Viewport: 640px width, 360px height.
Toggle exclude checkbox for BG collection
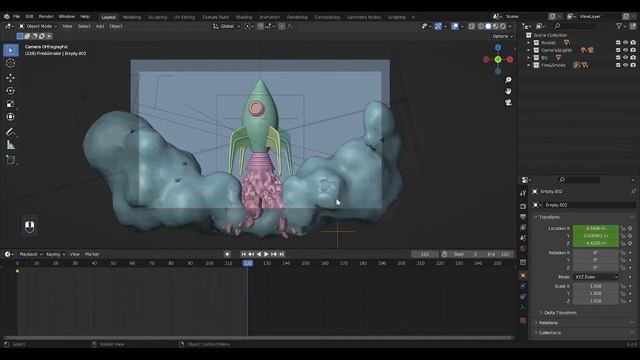(x=618, y=58)
